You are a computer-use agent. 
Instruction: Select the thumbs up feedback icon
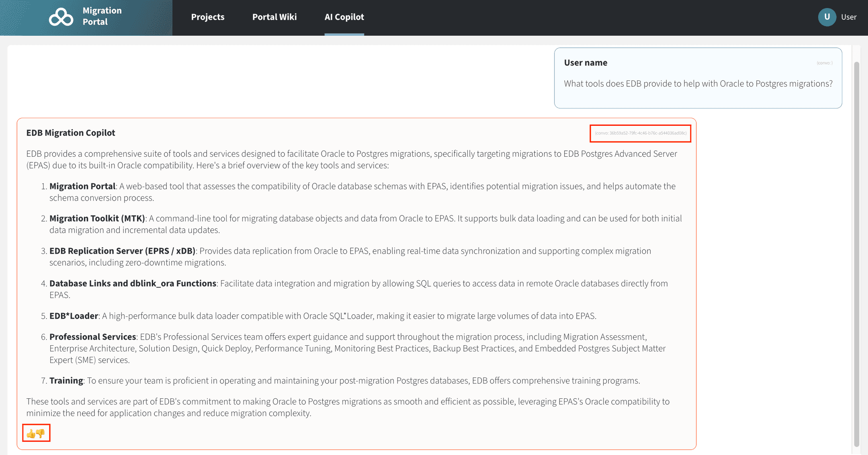point(30,433)
